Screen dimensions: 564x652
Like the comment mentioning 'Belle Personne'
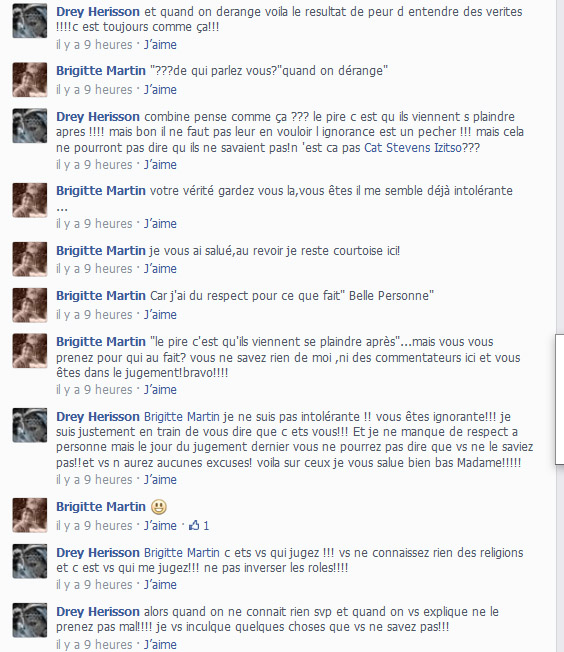click(x=160, y=314)
